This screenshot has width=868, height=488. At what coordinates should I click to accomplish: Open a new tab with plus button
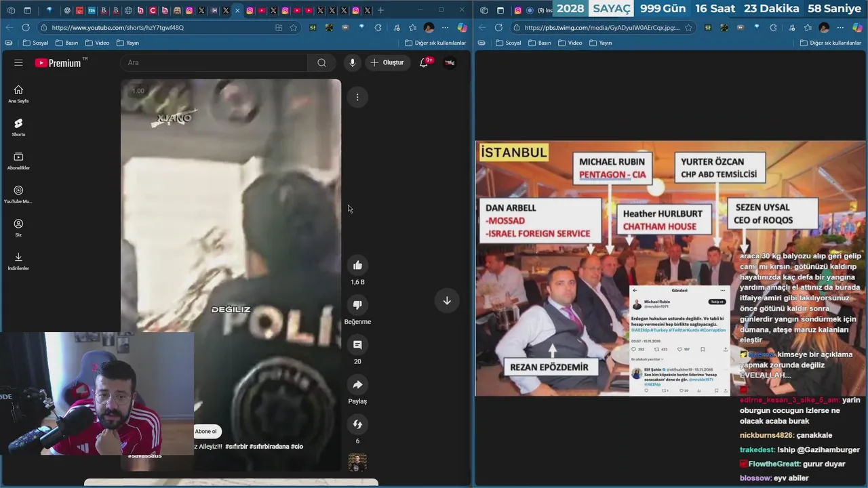coord(380,10)
